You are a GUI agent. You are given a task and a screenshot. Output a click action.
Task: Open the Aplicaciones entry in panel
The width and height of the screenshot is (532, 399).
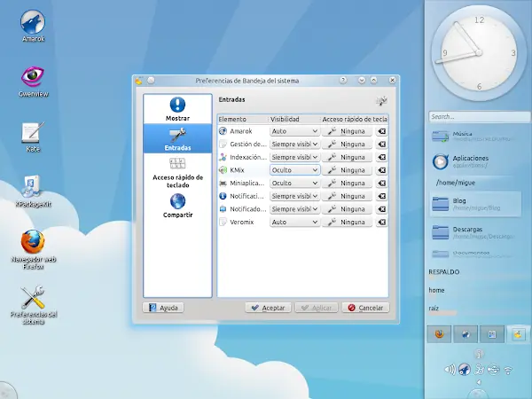pos(475,161)
